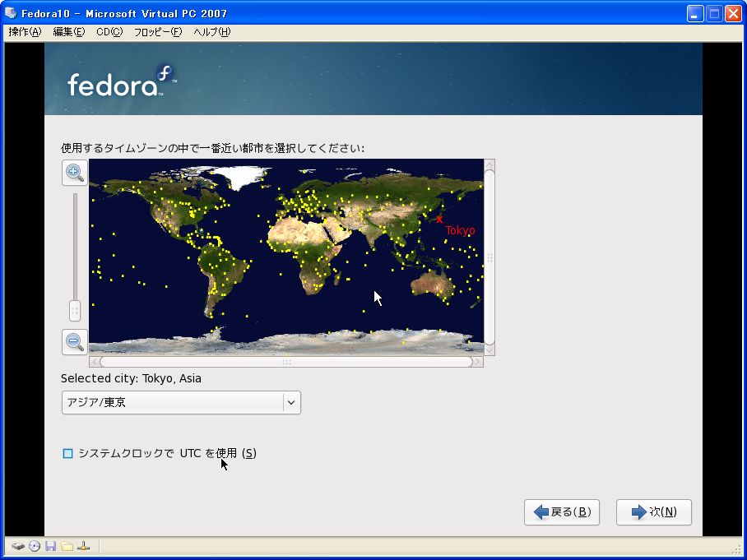
Task: Click left arrow of horizontal map scrollbar
Action: (x=95, y=362)
